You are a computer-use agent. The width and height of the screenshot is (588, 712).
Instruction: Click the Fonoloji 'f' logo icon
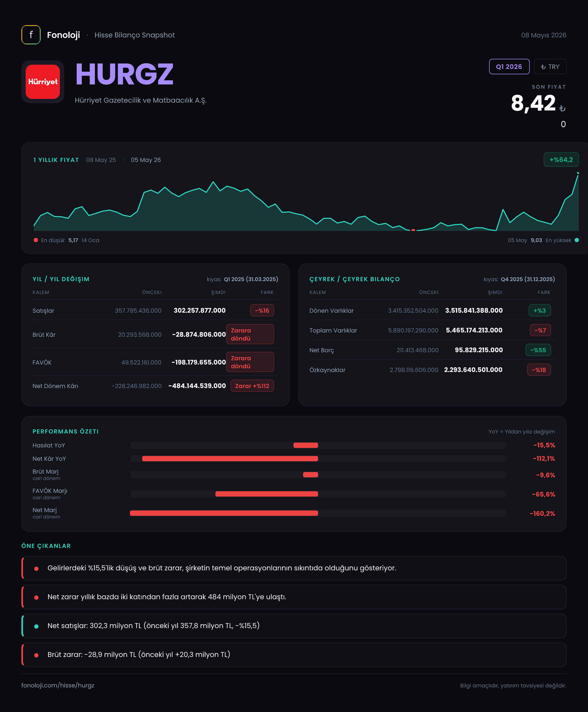pyautogui.click(x=31, y=35)
